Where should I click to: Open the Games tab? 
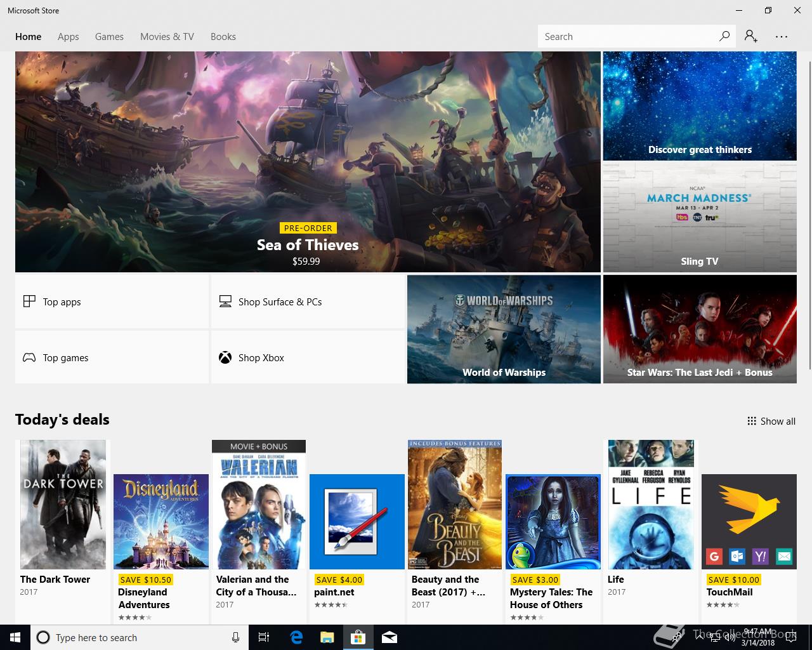109,36
